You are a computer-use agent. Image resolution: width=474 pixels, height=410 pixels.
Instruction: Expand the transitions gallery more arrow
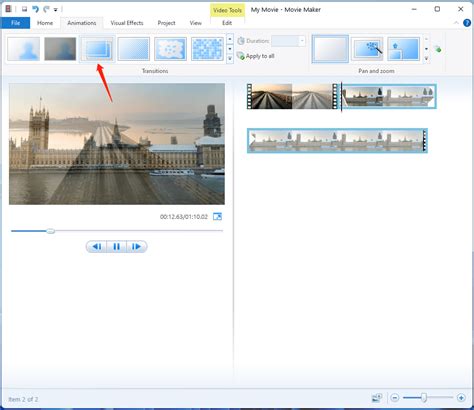pos(230,59)
